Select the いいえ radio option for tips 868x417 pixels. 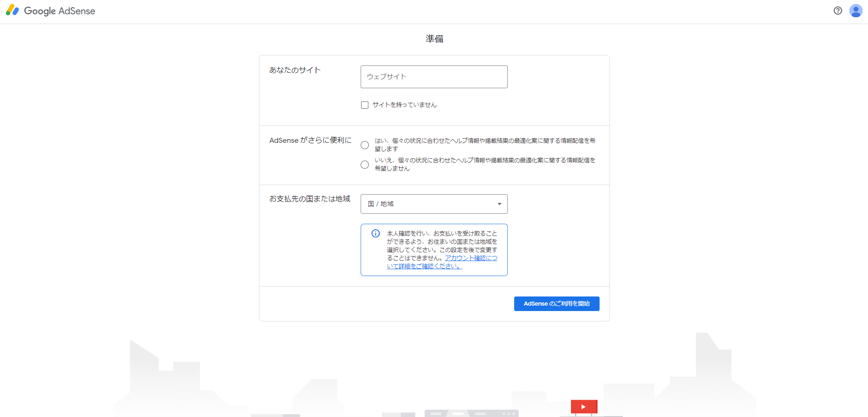tap(365, 165)
